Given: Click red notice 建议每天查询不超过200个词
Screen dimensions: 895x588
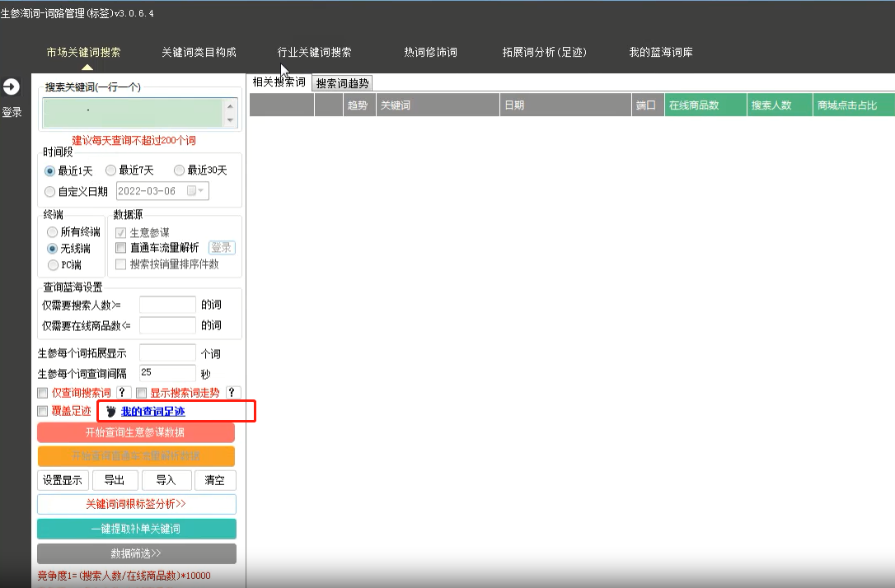Looking at the screenshot, I should click(x=134, y=140).
